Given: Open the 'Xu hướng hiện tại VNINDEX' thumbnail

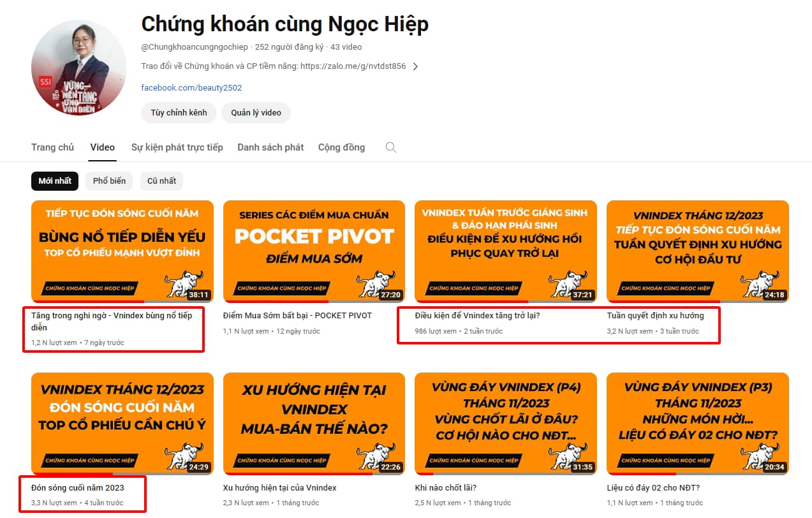Looking at the screenshot, I should (314, 424).
